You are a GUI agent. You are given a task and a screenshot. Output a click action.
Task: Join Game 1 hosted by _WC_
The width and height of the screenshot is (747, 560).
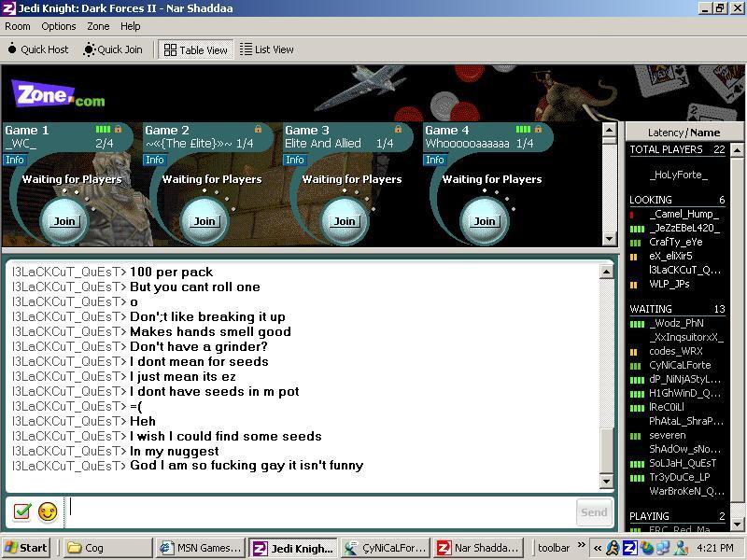64,221
